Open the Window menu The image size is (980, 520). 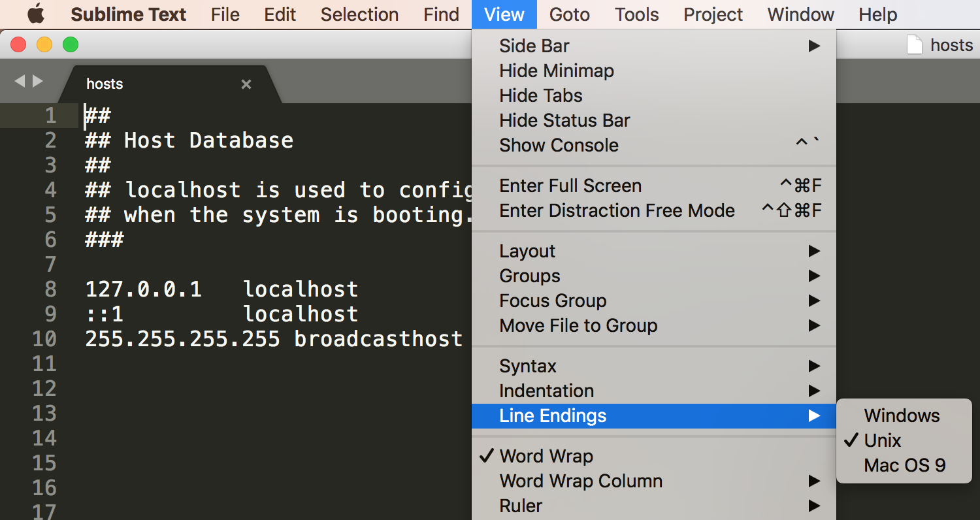(x=801, y=14)
